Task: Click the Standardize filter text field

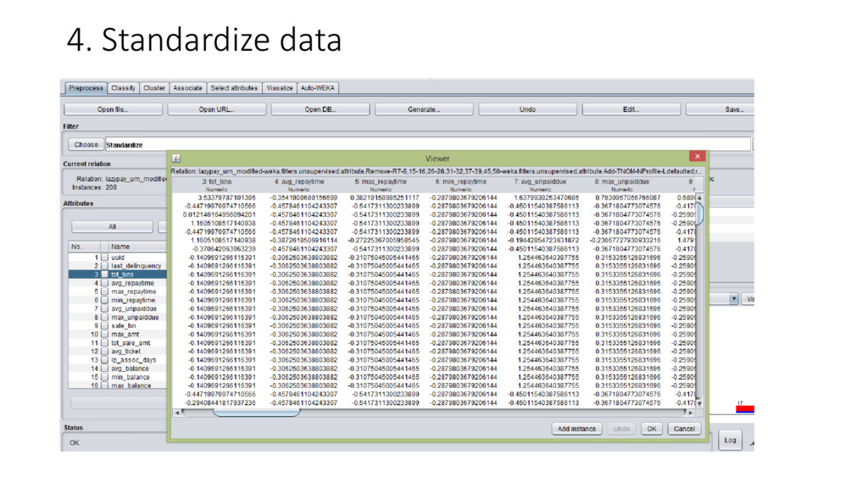Action: pyautogui.click(x=428, y=145)
